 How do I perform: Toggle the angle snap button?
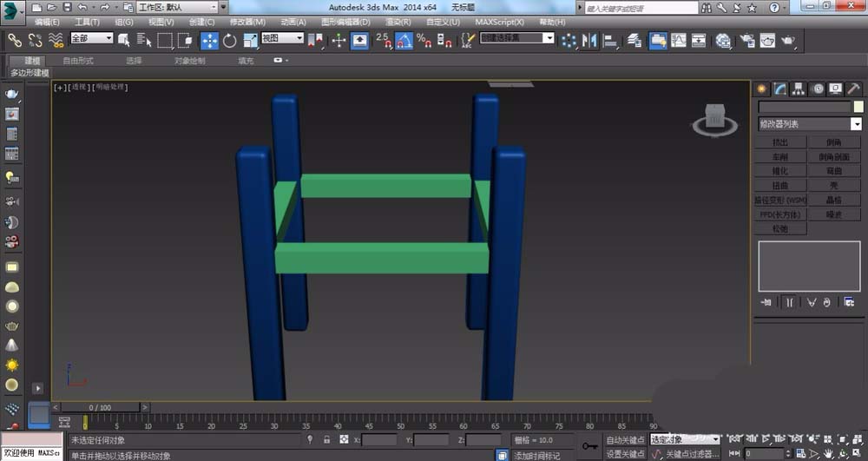tap(404, 40)
